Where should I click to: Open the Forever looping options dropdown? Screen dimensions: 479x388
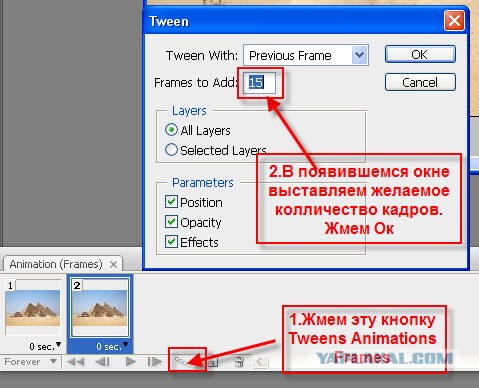30,362
